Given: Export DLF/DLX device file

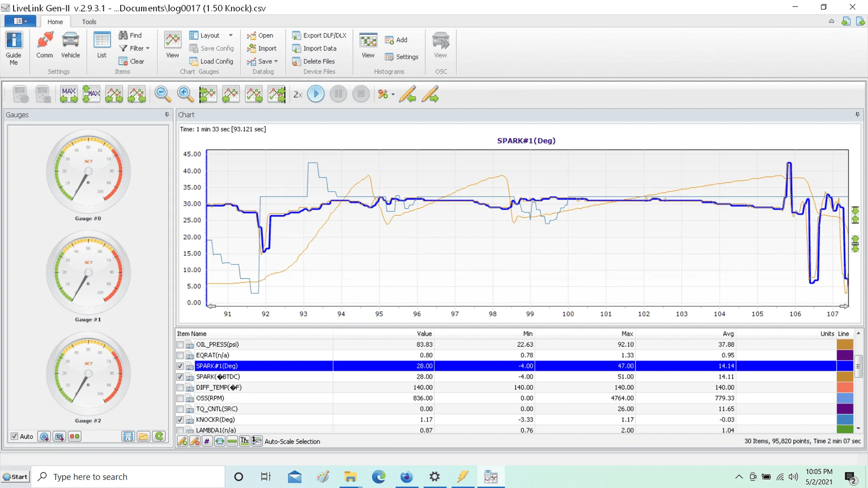Looking at the screenshot, I should [319, 35].
